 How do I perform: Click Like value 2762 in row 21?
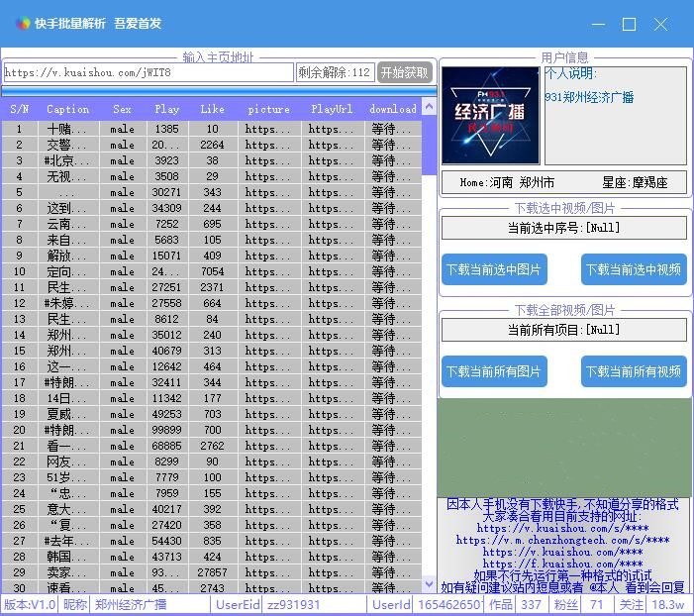[x=212, y=446]
